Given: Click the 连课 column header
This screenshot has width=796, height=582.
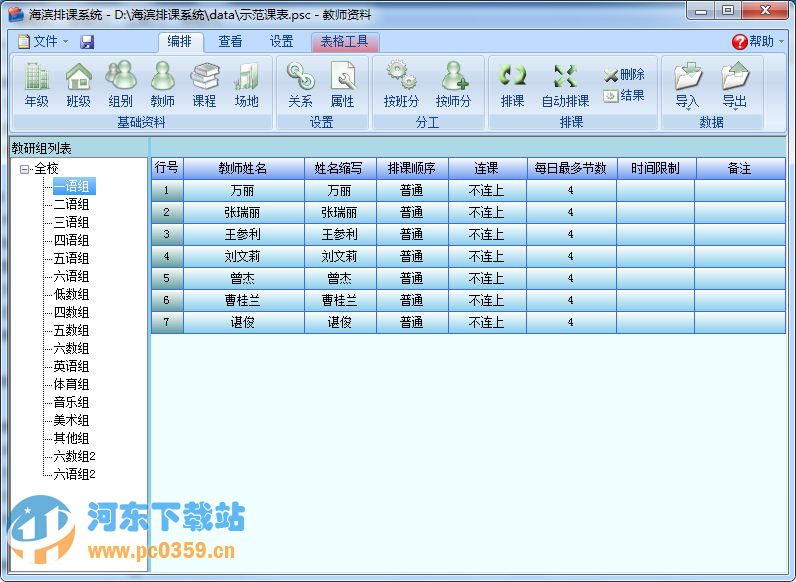Looking at the screenshot, I should [487, 169].
